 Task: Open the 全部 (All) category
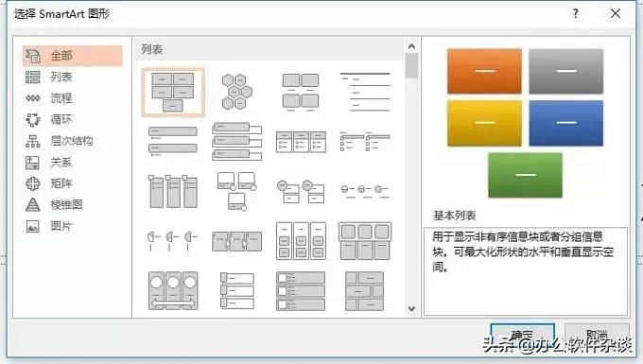coord(72,56)
